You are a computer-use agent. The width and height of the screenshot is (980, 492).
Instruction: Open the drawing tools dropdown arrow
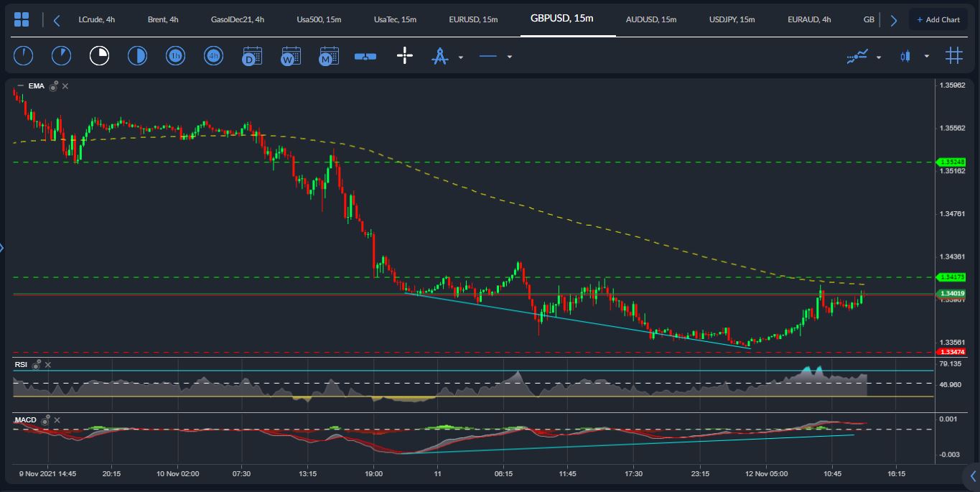459,57
